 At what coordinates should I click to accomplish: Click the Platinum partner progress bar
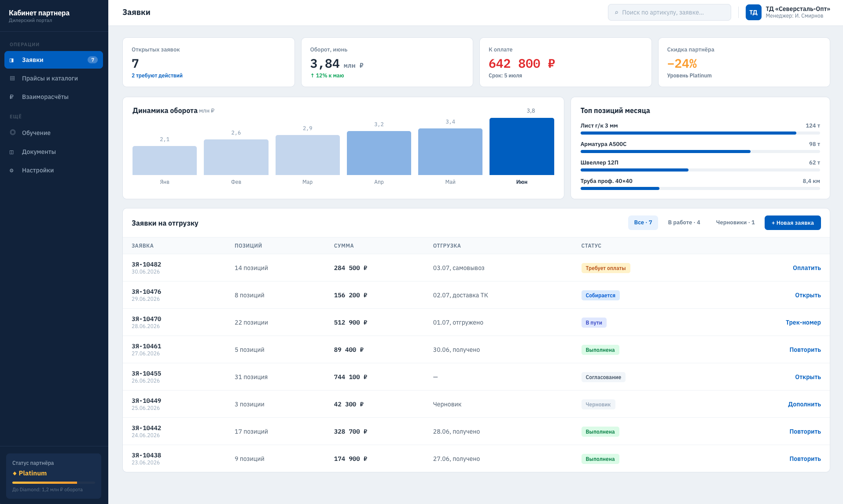pyautogui.click(x=54, y=482)
